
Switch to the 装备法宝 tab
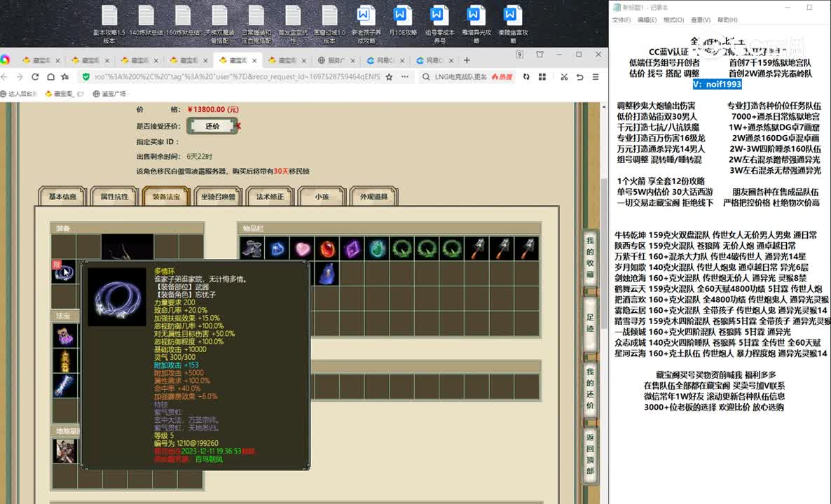167,197
